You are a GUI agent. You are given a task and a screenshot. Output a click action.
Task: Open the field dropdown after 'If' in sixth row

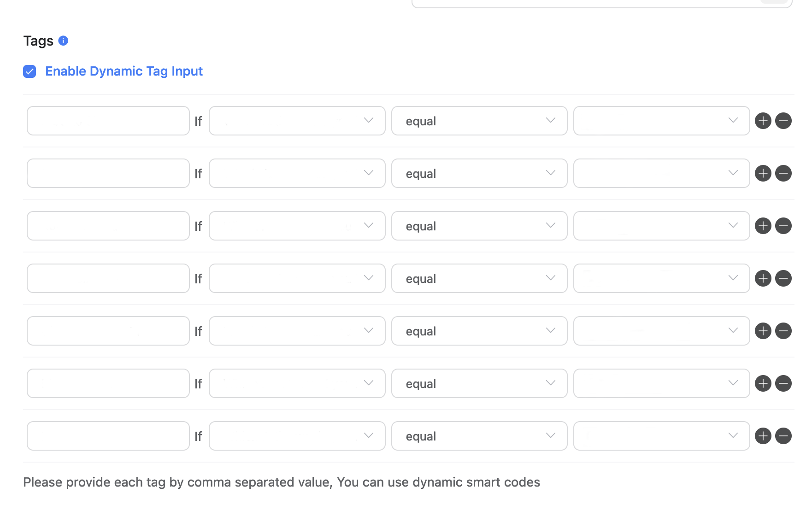[297, 383]
